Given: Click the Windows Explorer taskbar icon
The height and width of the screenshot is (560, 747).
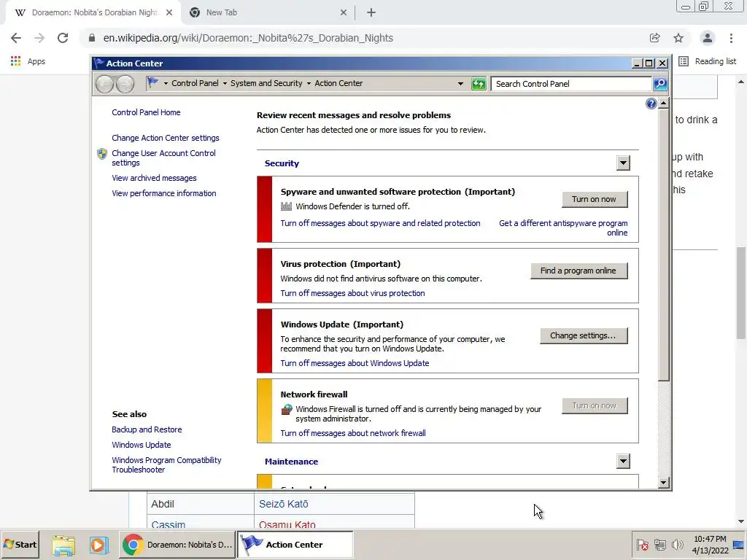Looking at the screenshot, I should click(x=63, y=545).
